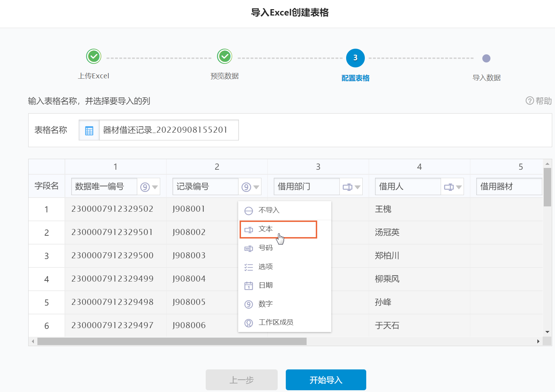Click the scroll left arrow
This screenshot has width=555, height=392.
pyautogui.click(x=33, y=341)
